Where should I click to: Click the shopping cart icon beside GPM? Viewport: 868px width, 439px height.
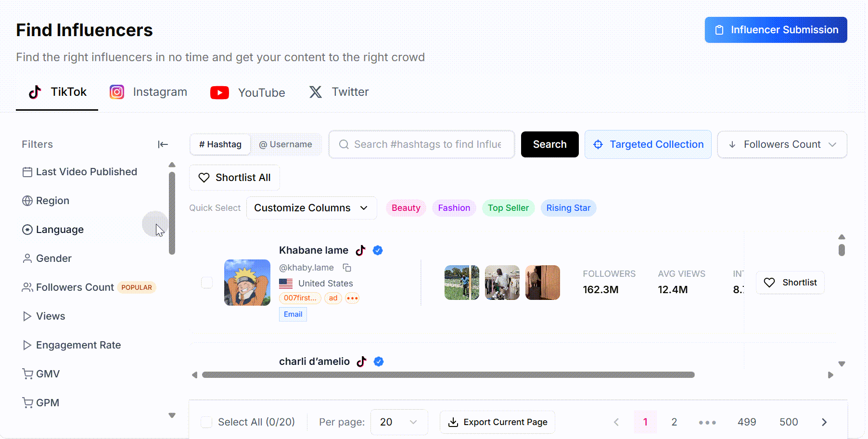(x=27, y=403)
